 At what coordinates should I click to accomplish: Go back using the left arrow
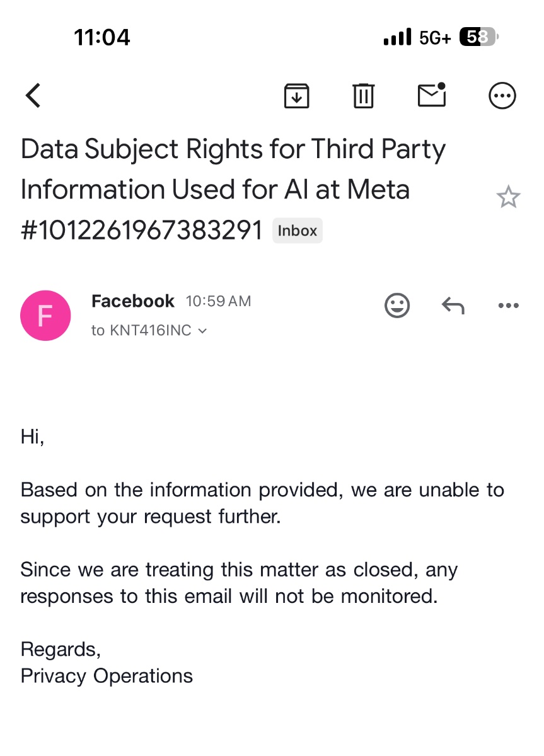33,96
